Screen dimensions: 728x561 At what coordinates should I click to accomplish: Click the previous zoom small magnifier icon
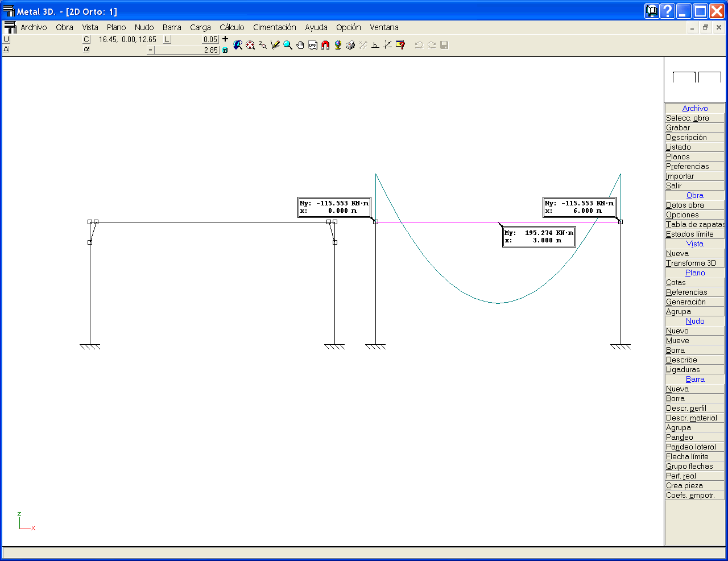[x=263, y=45]
